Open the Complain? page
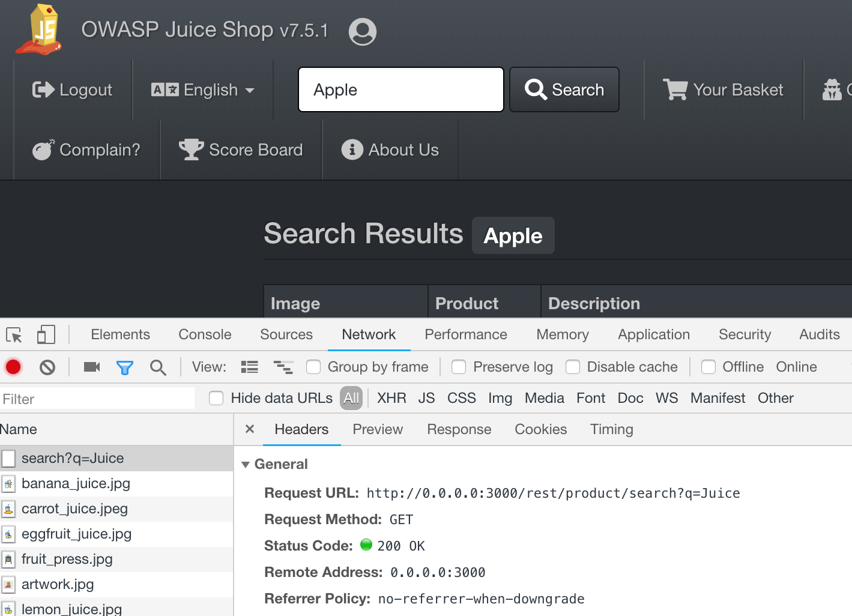The image size is (852, 616). (86, 149)
